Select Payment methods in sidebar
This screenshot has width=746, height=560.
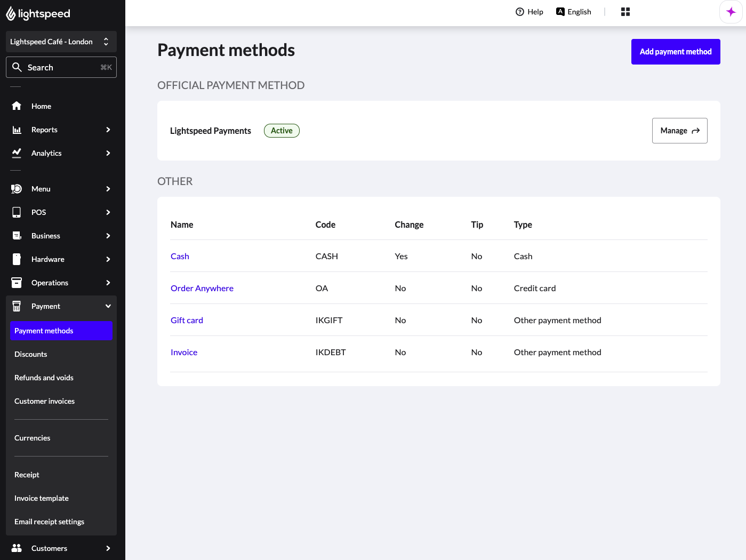point(61,331)
